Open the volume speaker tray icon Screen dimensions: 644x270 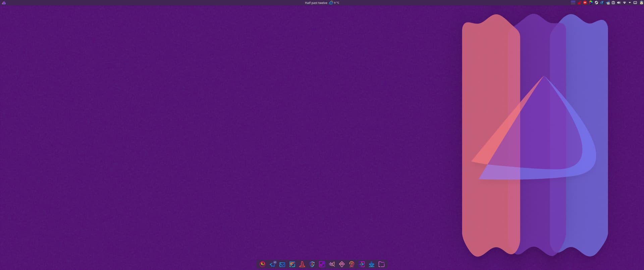[x=619, y=3]
